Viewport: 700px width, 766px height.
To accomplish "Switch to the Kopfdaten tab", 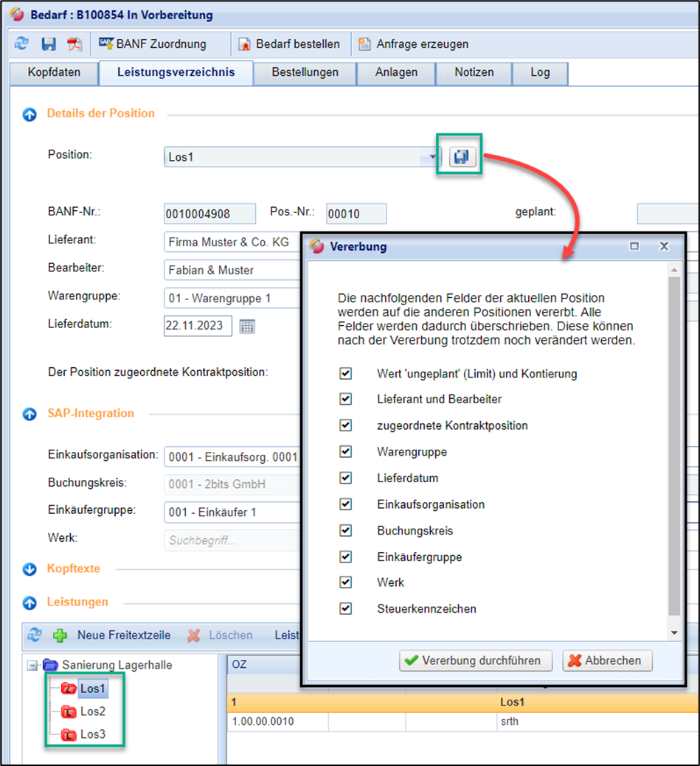I will (54, 72).
